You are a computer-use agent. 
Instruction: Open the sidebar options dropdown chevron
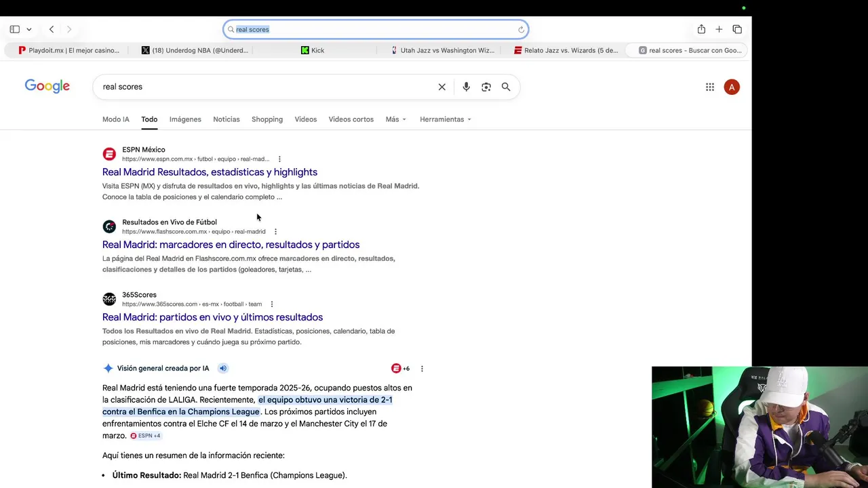pyautogui.click(x=29, y=29)
